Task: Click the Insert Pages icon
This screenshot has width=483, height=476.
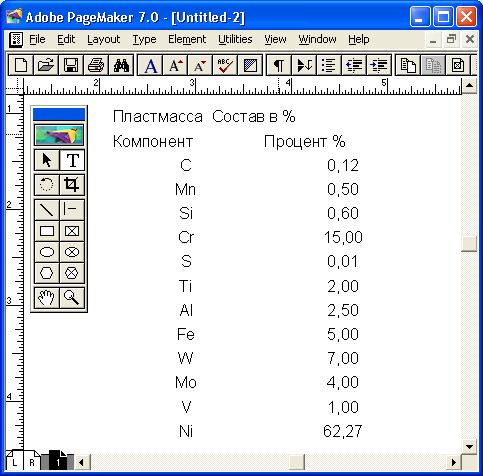Action: (408, 65)
